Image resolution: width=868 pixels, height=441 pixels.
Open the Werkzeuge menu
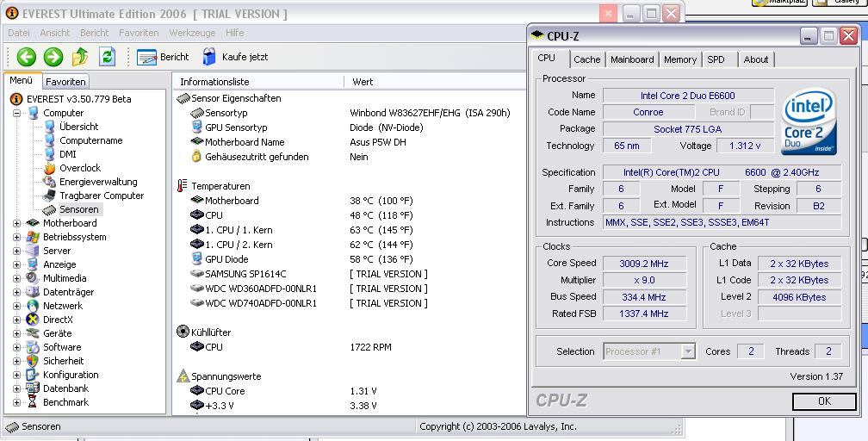click(x=192, y=33)
